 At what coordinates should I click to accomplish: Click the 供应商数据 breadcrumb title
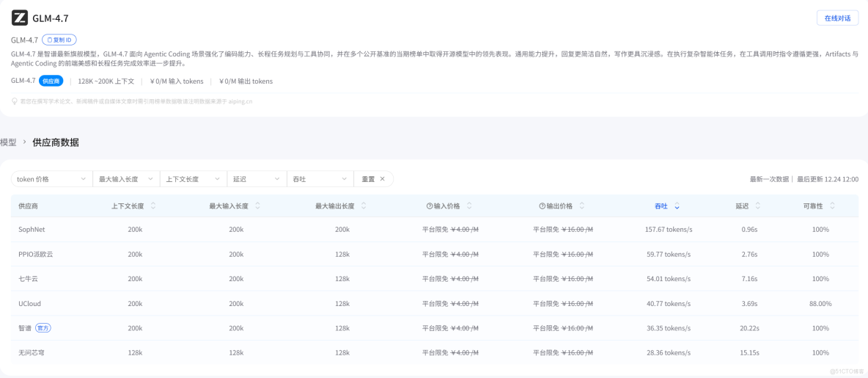click(56, 142)
